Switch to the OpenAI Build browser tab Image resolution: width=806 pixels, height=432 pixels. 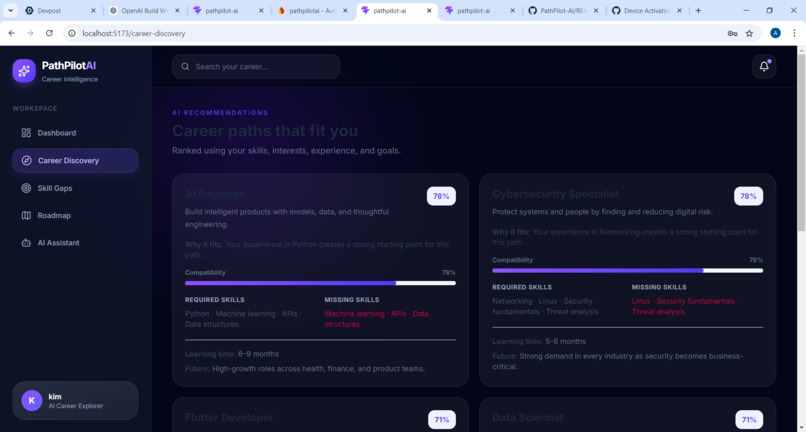pyautogui.click(x=146, y=10)
